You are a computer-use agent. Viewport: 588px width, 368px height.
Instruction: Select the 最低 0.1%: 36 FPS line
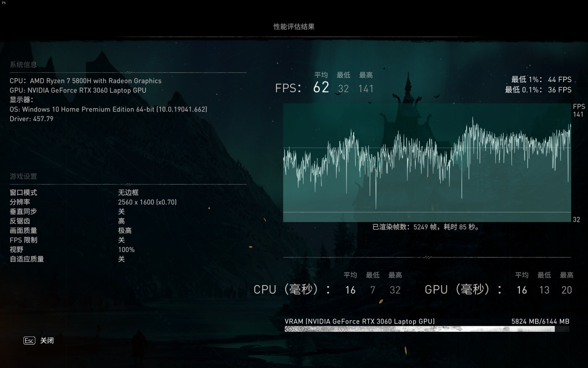coord(538,90)
